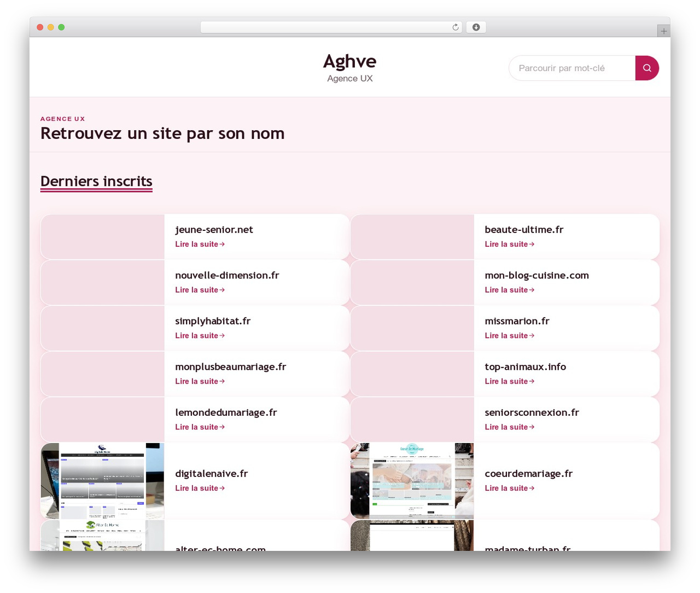Open the monplusbeaumariage.fr title
Screen dimensions: 700x593
pos(230,367)
